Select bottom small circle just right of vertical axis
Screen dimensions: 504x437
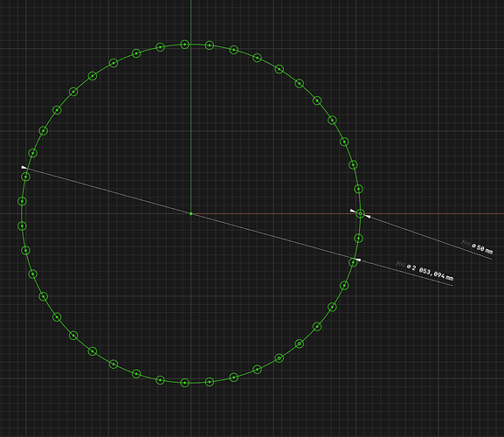tap(210, 382)
